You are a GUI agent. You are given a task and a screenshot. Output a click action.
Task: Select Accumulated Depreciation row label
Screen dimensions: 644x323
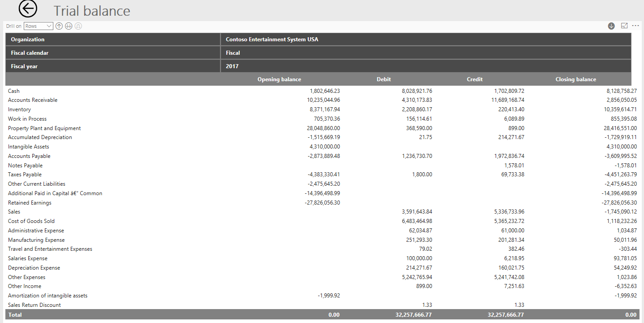[x=40, y=137]
